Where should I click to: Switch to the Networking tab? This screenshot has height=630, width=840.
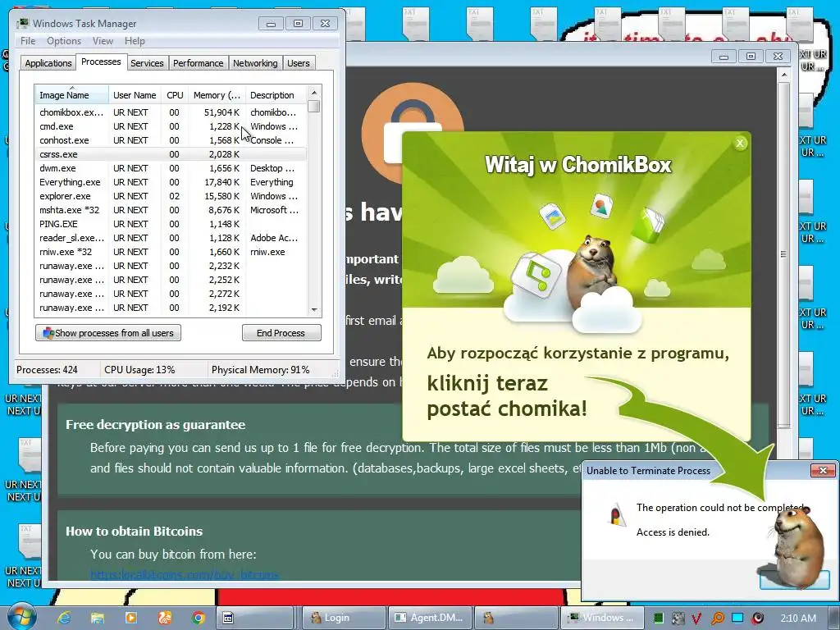tap(255, 63)
